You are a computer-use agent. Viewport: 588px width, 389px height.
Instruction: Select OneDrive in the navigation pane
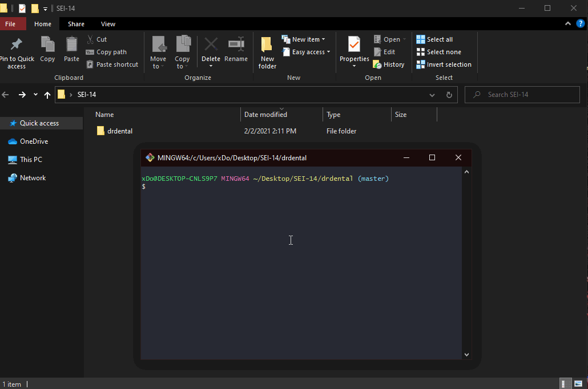(x=34, y=141)
